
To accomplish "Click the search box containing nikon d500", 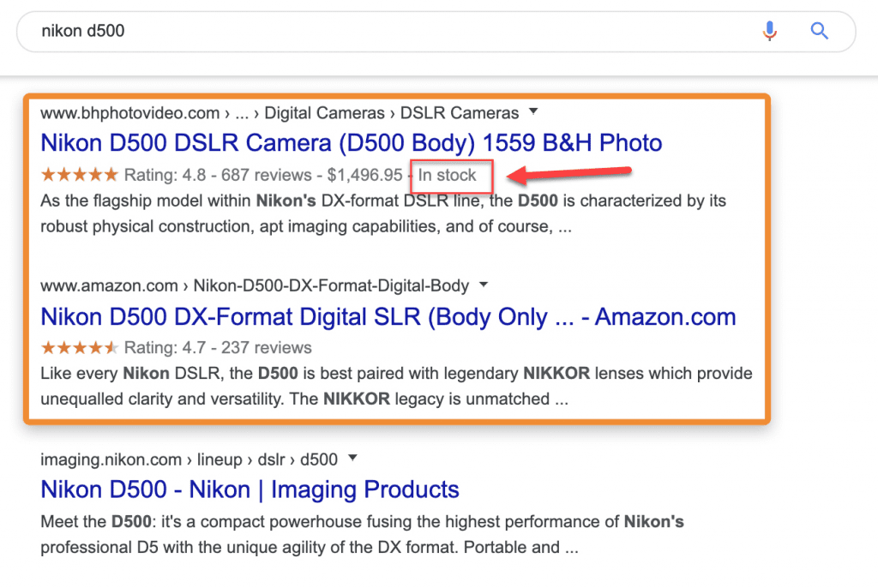I will point(436,32).
